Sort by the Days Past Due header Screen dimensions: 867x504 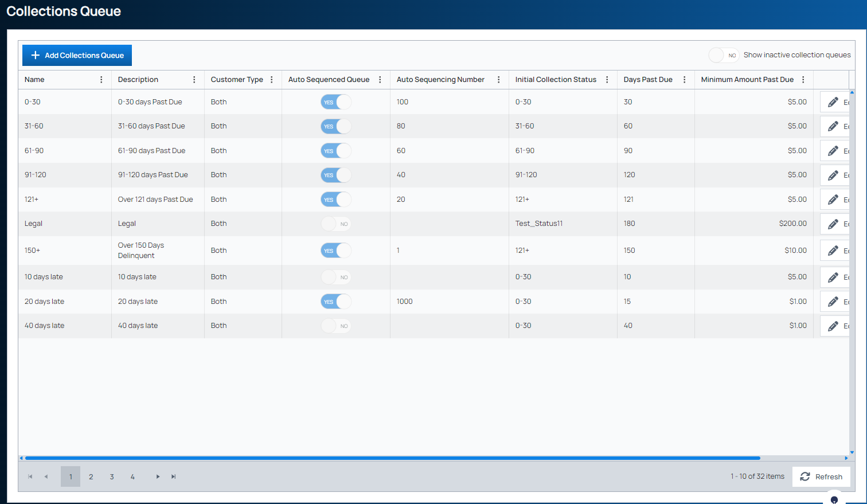(648, 80)
